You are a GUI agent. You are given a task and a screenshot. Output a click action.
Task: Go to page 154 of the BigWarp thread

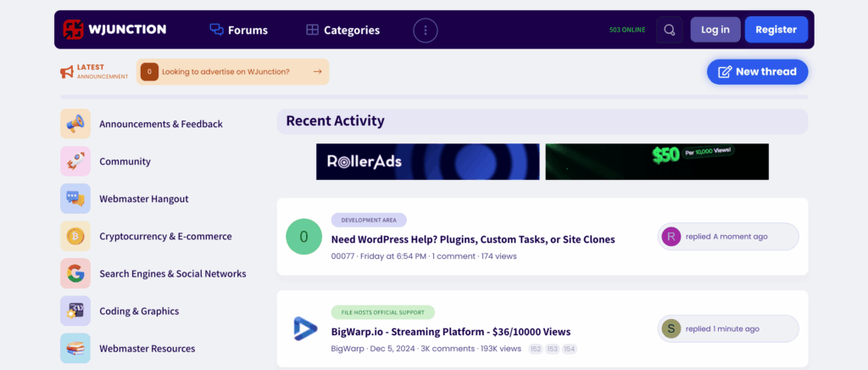point(570,349)
